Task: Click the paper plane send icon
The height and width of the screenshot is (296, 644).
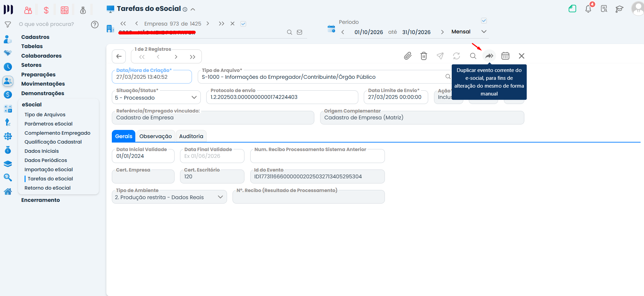Action: [440, 56]
